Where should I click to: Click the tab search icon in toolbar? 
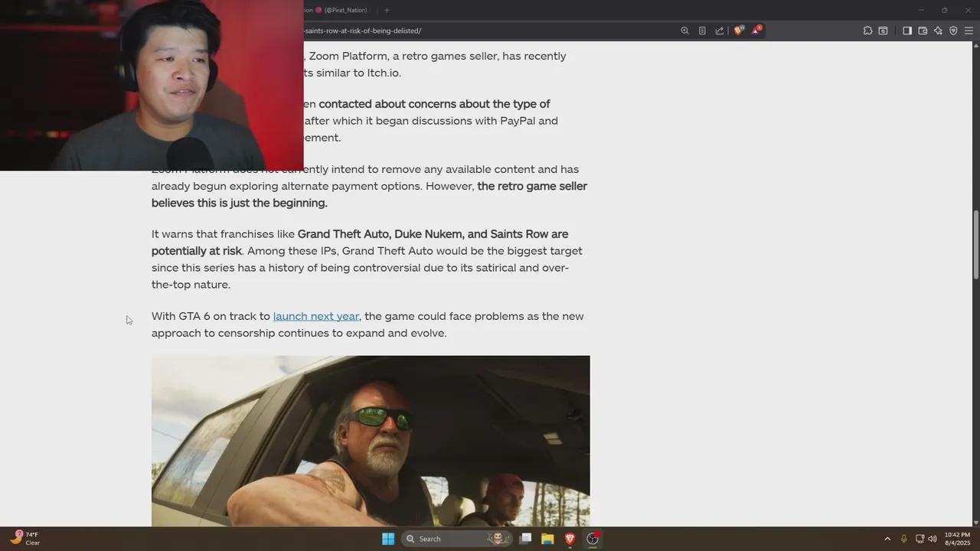883,31
